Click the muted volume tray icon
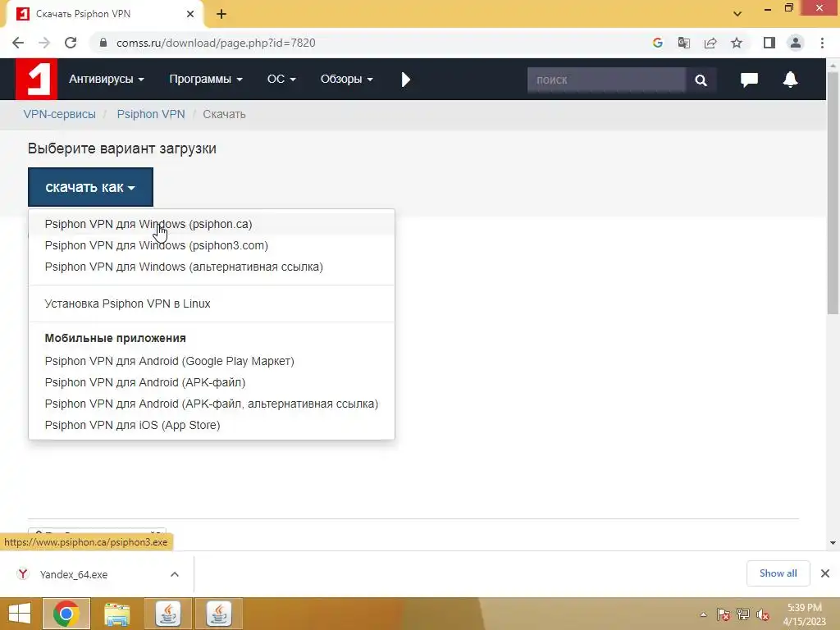 coord(763,614)
